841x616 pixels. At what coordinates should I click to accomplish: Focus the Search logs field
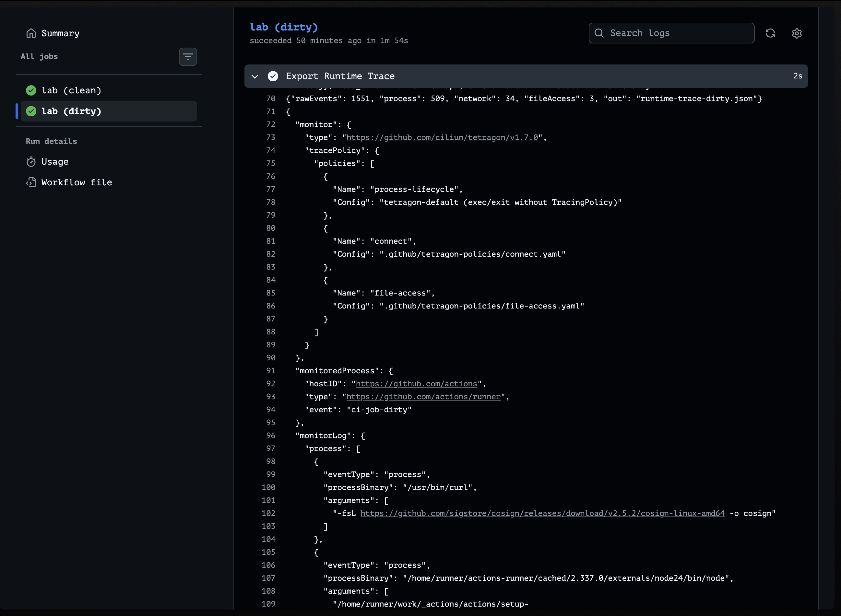pyautogui.click(x=671, y=33)
